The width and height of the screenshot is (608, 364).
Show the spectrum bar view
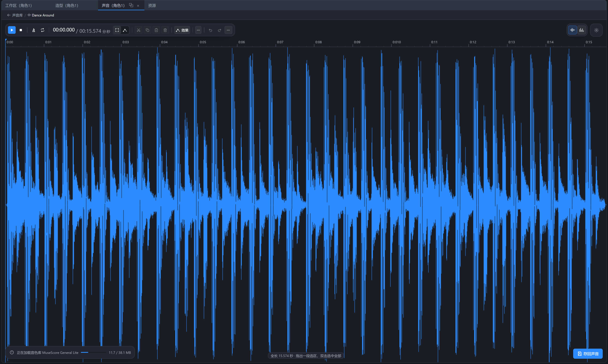[582, 30]
